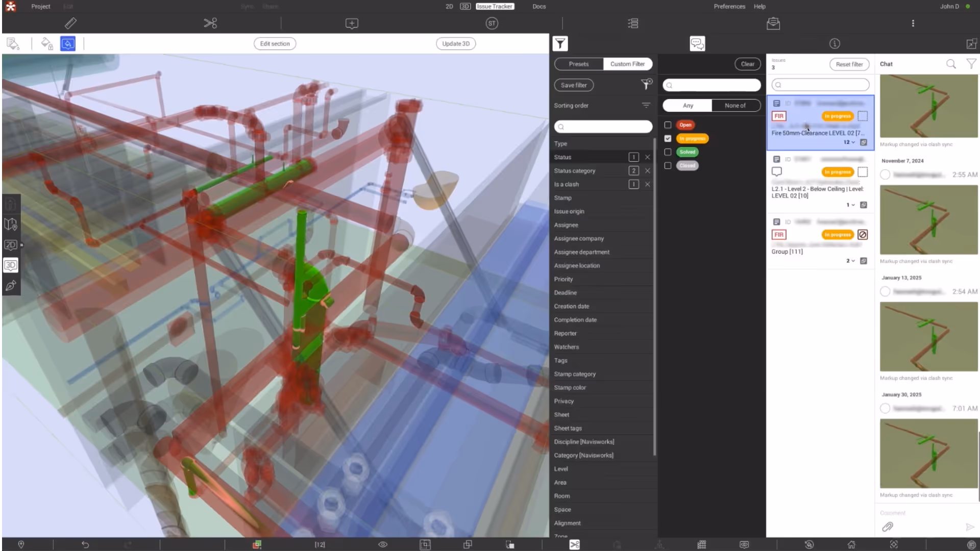Click the scissors clipping tool icon

click(210, 23)
